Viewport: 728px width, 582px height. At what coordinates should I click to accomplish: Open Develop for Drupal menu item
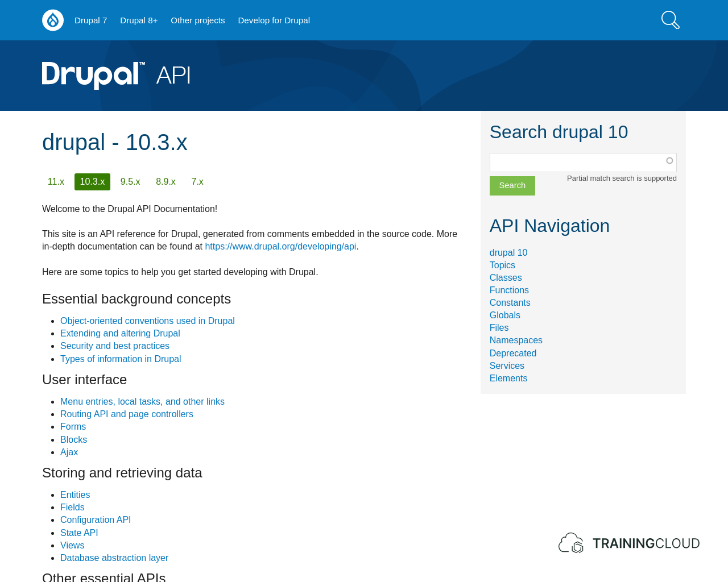pos(274,20)
